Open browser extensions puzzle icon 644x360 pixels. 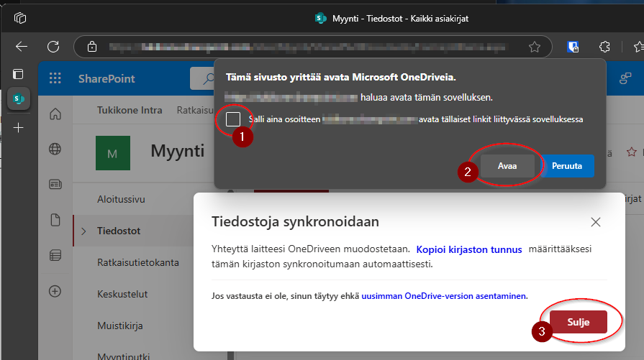604,47
